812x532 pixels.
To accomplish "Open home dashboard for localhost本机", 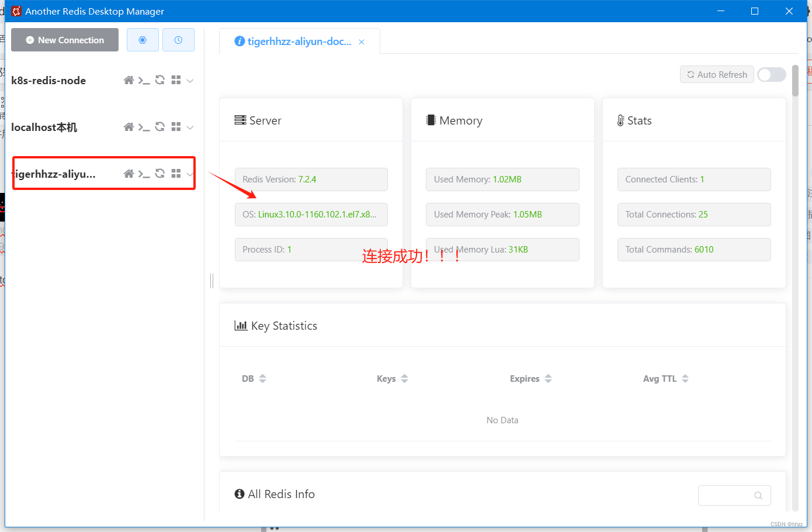I will point(129,127).
